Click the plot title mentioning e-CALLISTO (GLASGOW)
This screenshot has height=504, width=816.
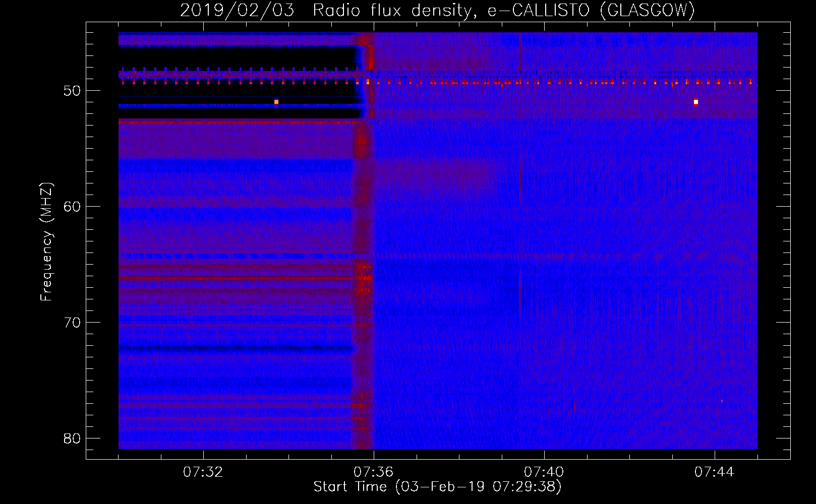437,10
